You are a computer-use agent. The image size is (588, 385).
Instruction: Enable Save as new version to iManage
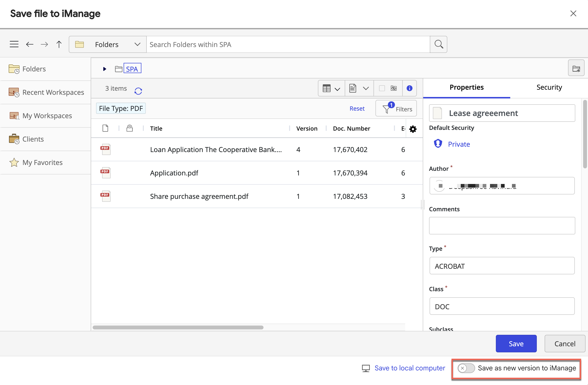point(466,368)
